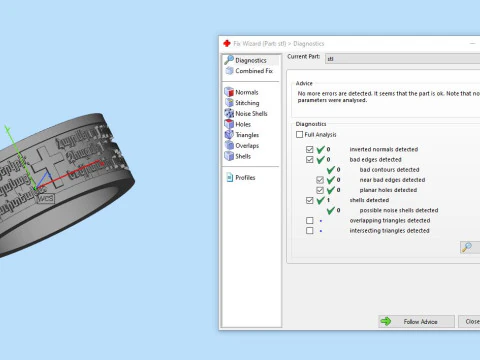Open the Combined Fix icon
The width and height of the screenshot is (480, 360).
click(229, 71)
